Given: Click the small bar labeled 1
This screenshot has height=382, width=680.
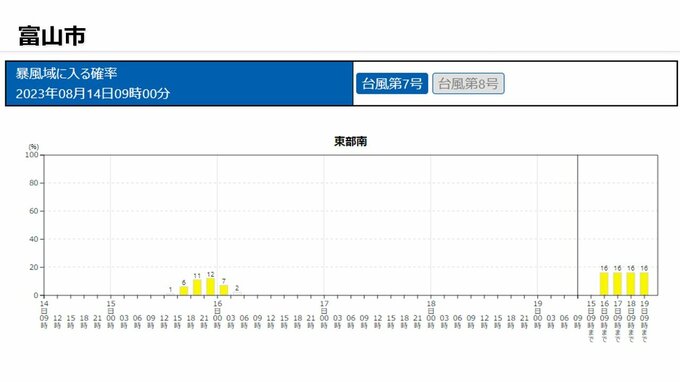Looking at the screenshot, I should 170,294.
